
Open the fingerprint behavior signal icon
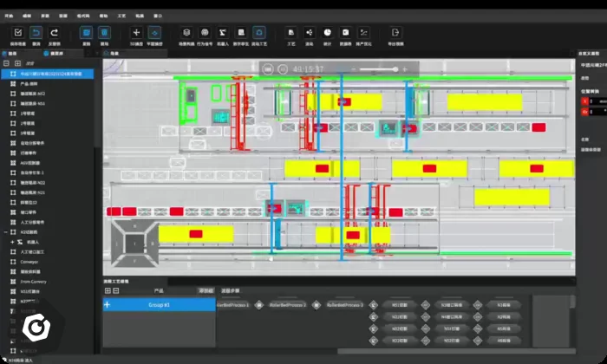point(205,33)
